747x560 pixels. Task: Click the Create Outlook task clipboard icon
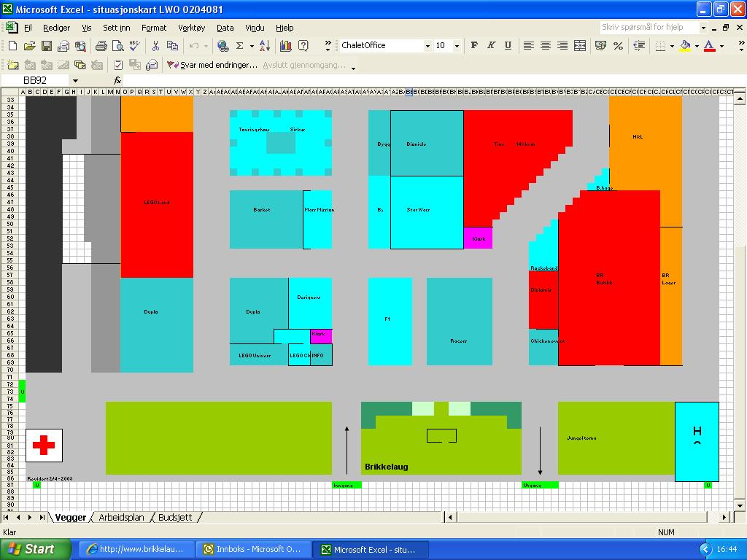tap(118, 65)
